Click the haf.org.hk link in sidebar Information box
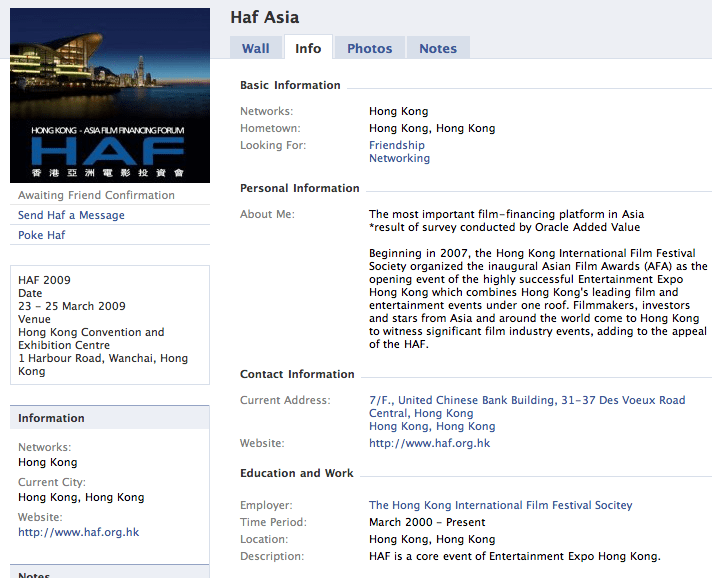 point(78,532)
